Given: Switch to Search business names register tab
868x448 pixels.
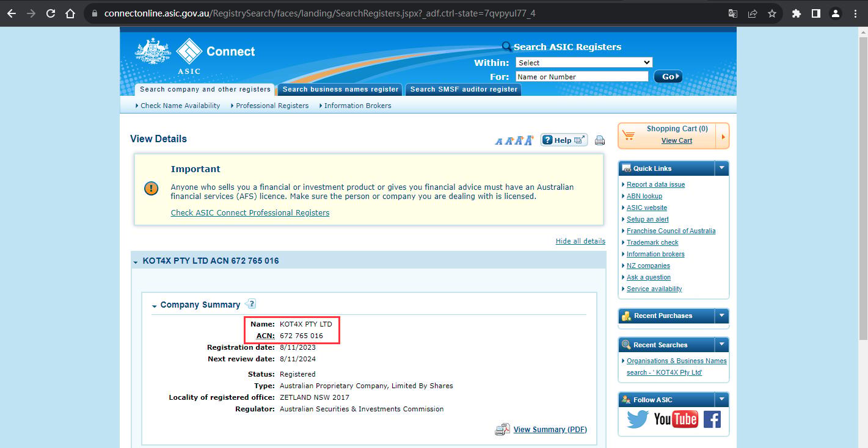Looking at the screenshot, I should [340, 89].
